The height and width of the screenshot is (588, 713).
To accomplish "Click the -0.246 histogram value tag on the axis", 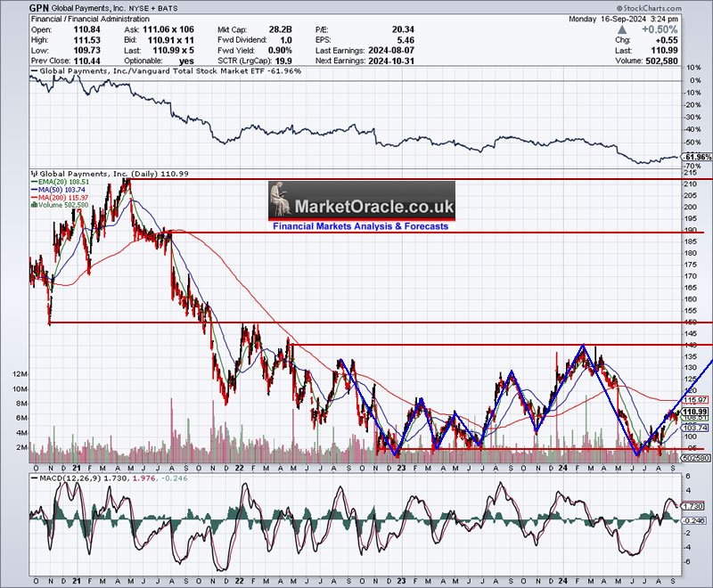I will pos(694,521).
